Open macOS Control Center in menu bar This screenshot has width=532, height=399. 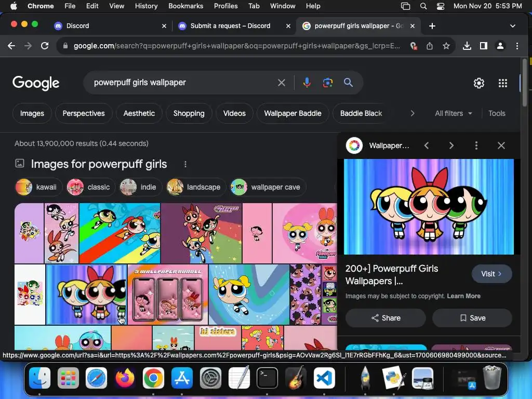click(x=441, y=6)
